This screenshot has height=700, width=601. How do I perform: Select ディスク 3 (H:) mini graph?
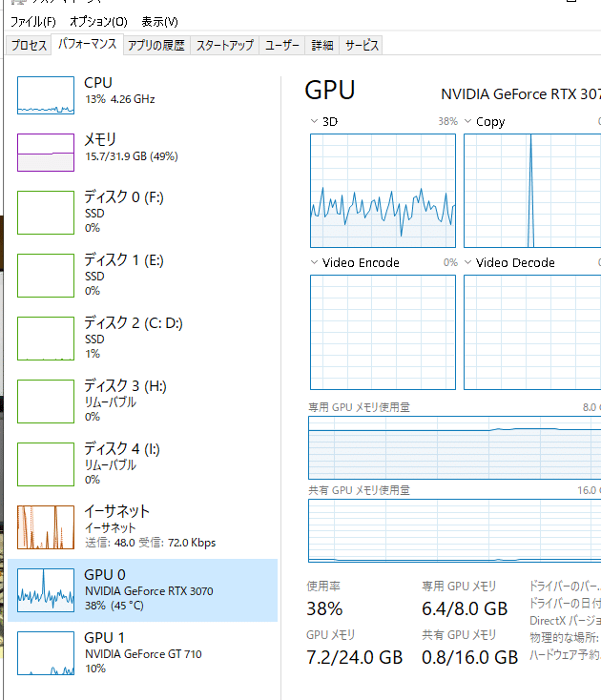(46, 401)
